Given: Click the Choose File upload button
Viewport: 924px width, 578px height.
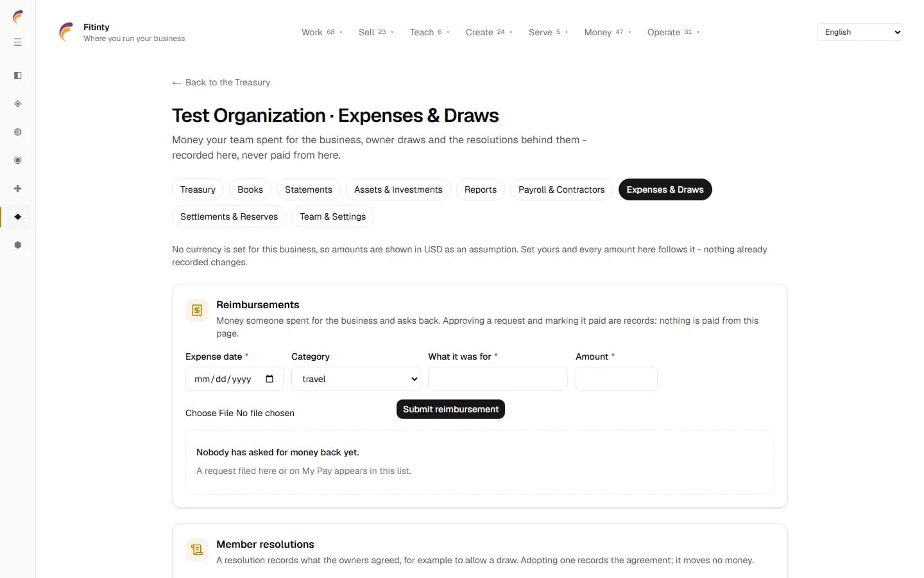Looking at the screenshot, I should coord(209,413).
